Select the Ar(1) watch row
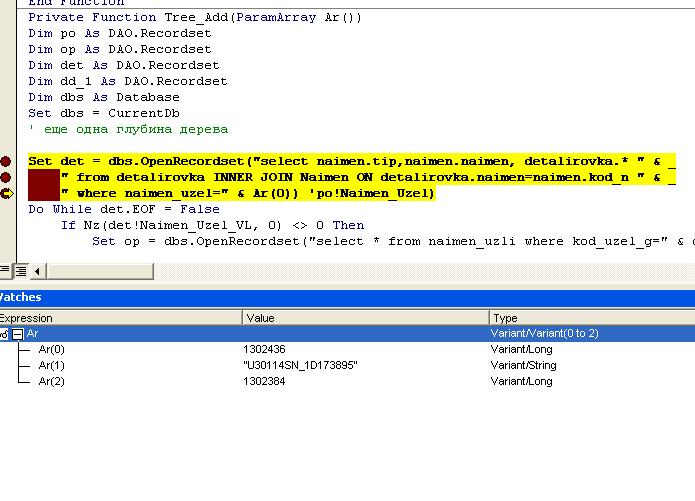 point(348,365)
